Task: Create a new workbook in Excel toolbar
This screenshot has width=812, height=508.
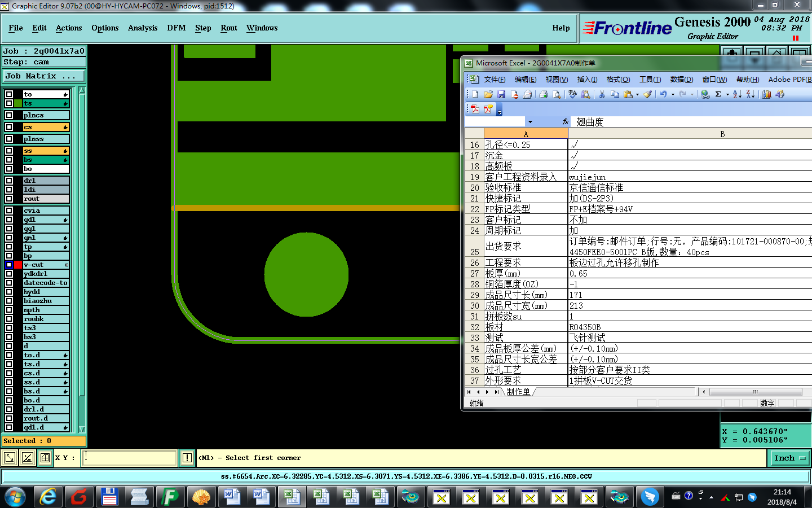Action: (475, 94)
